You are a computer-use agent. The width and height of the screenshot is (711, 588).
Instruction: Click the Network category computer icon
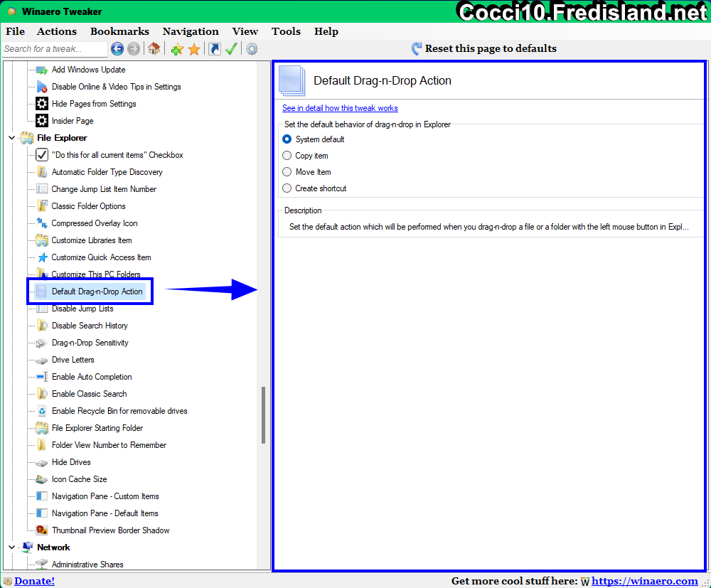27,547
